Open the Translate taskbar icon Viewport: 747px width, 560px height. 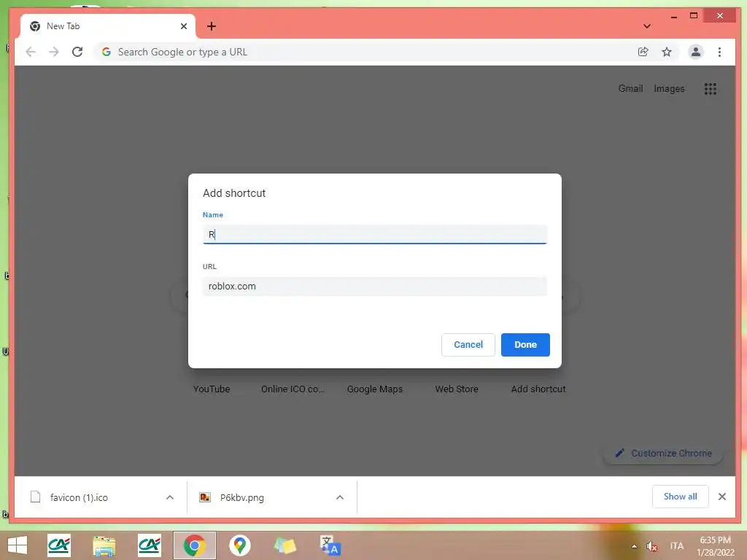click(x=330, y=545)
